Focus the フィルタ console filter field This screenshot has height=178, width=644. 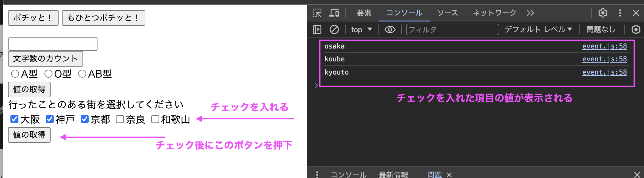click(452, 29)
